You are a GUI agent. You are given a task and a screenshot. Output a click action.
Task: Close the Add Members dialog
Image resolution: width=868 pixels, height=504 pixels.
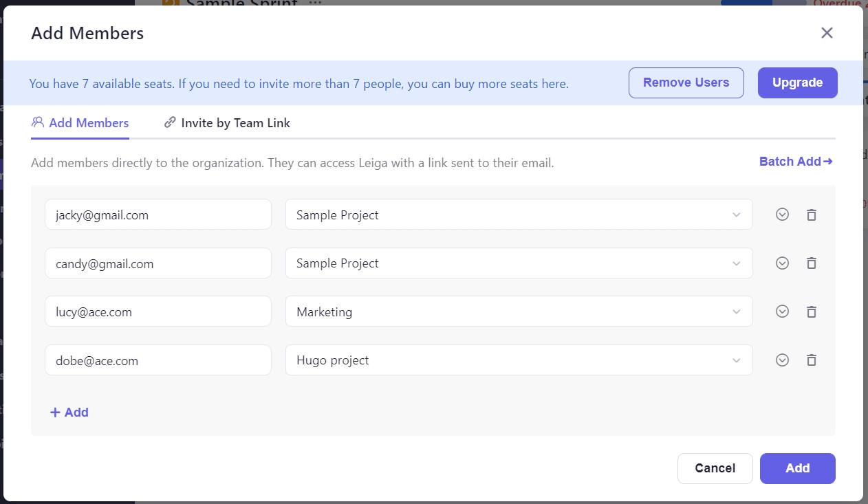(827, 33)
